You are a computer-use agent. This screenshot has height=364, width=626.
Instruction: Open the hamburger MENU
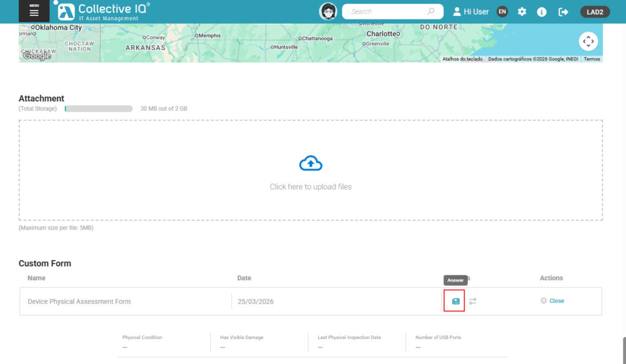[34, 12]
